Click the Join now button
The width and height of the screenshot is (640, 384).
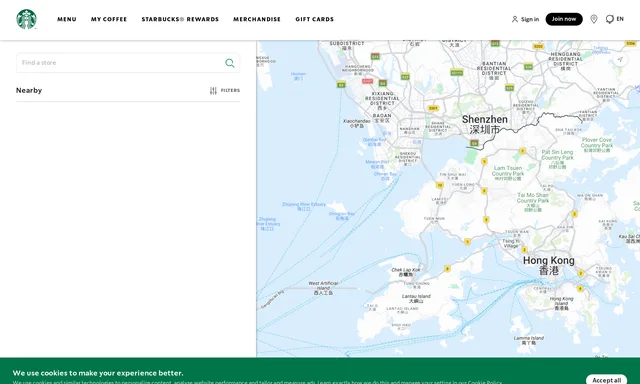(564, 19)
